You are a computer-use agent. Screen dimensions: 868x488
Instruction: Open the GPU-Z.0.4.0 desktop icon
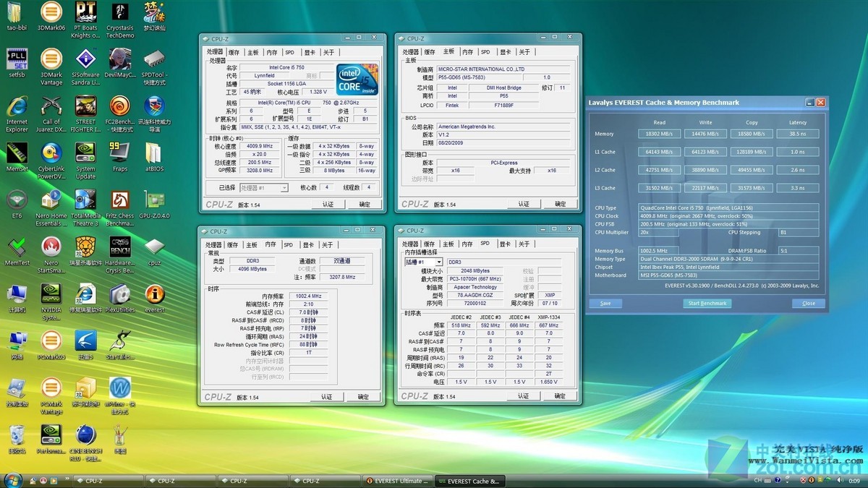pos(154,201)
